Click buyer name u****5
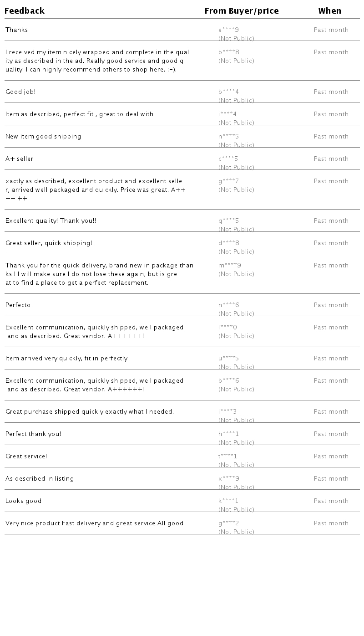The width and height of the screenshot is (364, 636). 228,359
